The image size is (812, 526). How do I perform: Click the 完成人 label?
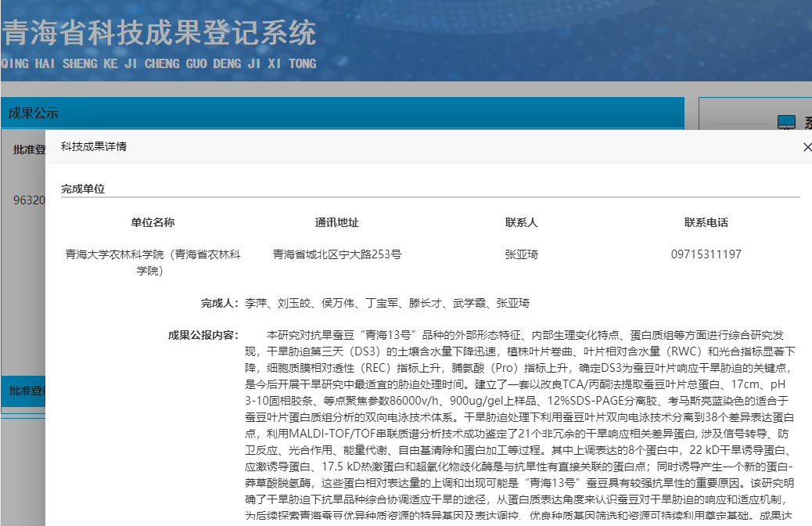point(219,303)
